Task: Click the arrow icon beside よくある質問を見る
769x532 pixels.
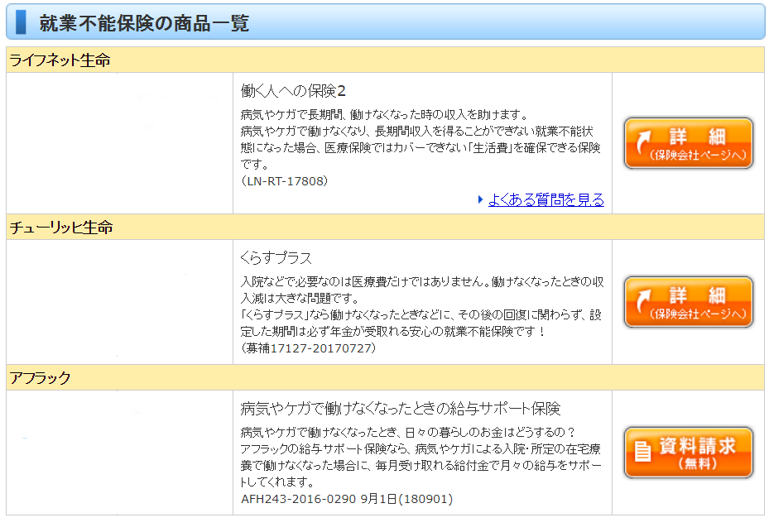Action: click(481, 199)
